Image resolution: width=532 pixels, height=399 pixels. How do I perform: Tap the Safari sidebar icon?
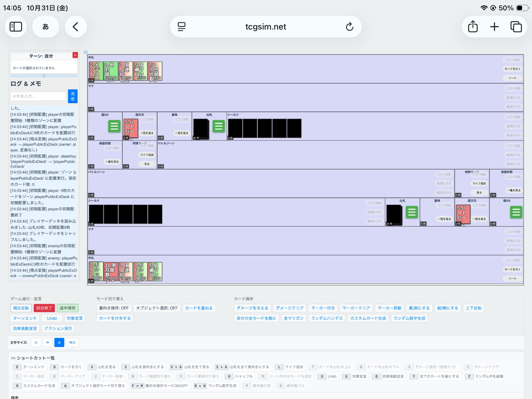(16, 27)
